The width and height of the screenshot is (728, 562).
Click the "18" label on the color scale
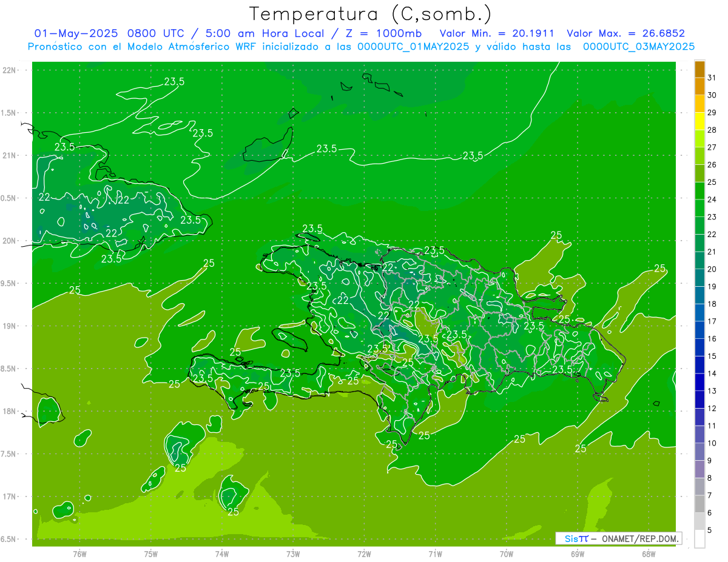click(712, 304)
